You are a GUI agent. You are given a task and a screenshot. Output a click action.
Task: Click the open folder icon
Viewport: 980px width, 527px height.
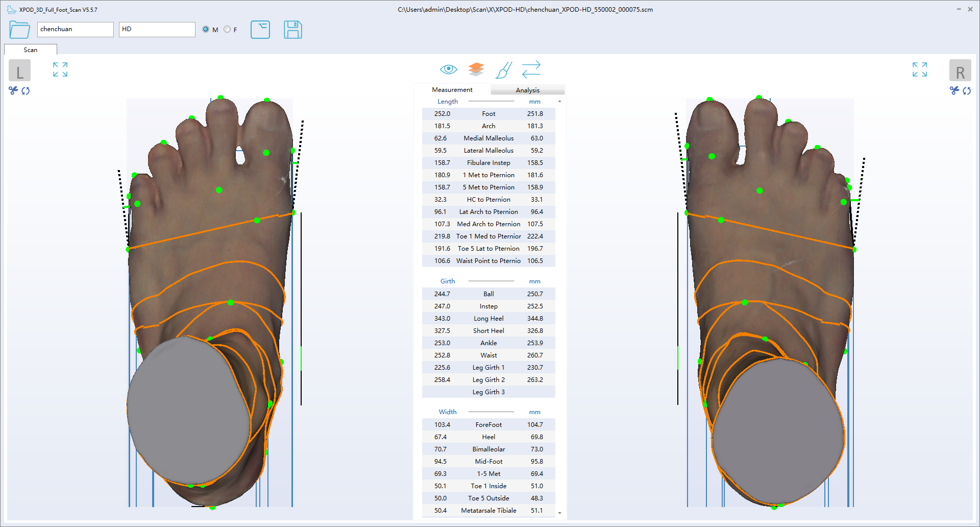tap(19, 30)
